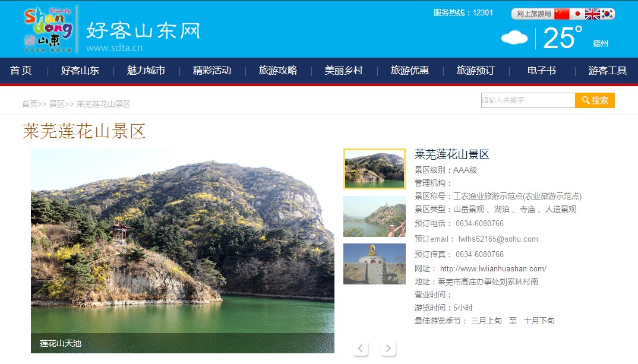The height and width of the screenshot is (364, 638).
Task: Select the South Korea flag icon
Action: tap(607, 14)
